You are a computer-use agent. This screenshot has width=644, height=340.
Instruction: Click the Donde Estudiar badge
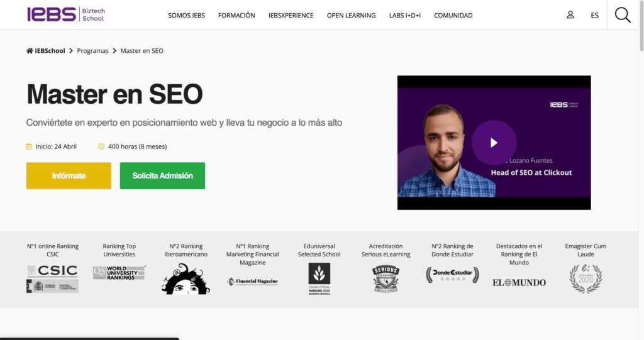pos(452,275)
